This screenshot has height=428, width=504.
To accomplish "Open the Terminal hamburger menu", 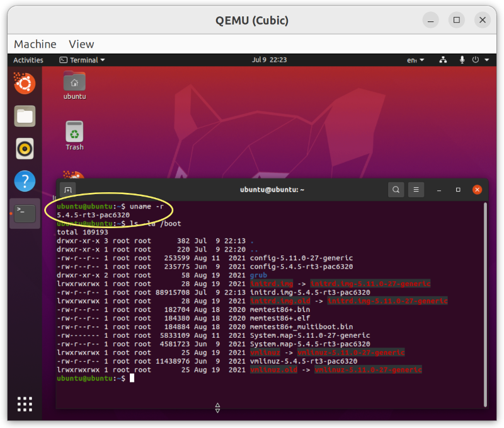I will point(416,189).
